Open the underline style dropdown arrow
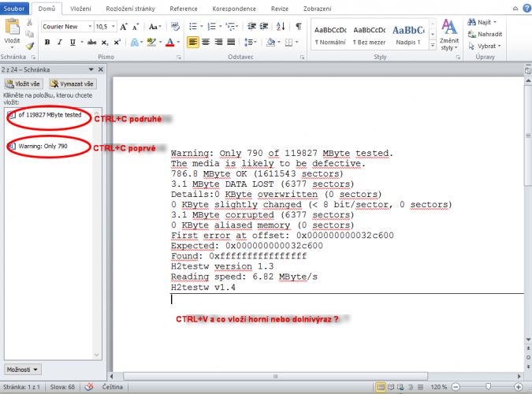Image resolution: width=532 pixels, height=394 pixels. (82, 42)
